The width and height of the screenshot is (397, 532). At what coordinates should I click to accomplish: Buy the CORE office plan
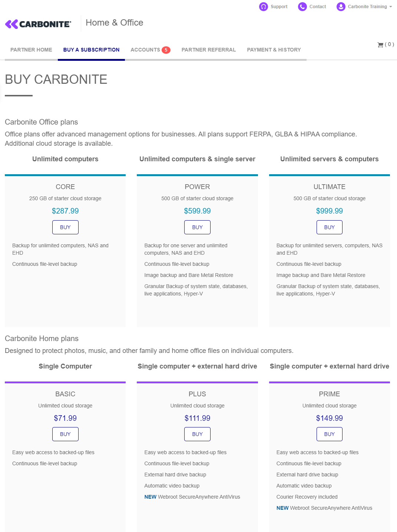coord(65,227)
